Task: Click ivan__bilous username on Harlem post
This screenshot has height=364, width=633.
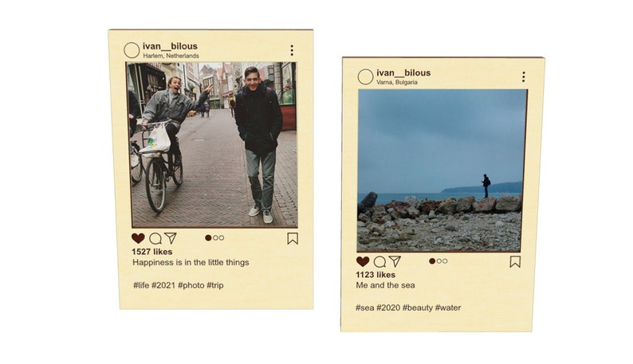Action: (x=170, y=46)
